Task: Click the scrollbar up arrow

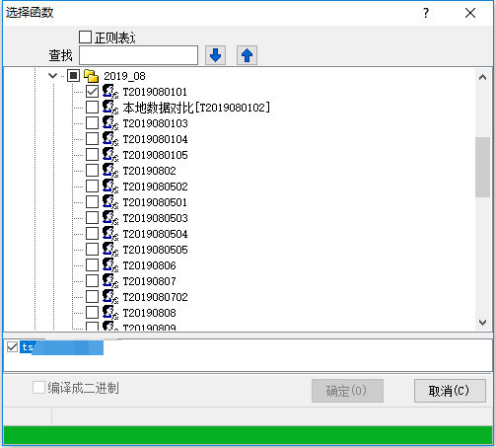Action: [482, 78]
